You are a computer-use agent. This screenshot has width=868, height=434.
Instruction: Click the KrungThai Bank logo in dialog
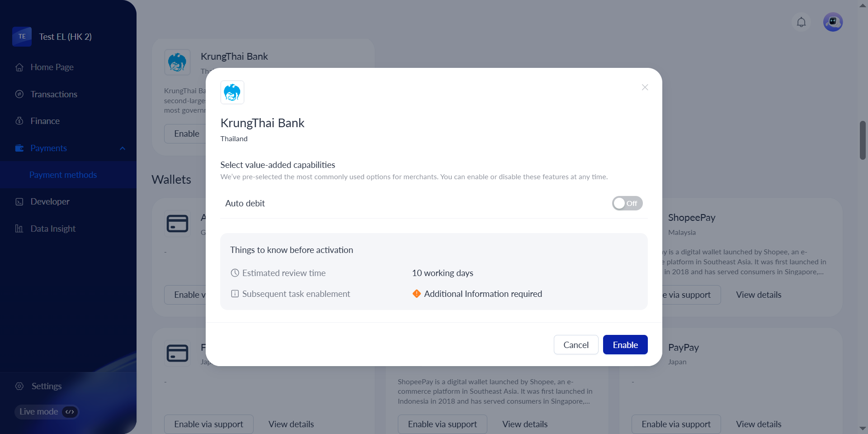coord(232,92)
